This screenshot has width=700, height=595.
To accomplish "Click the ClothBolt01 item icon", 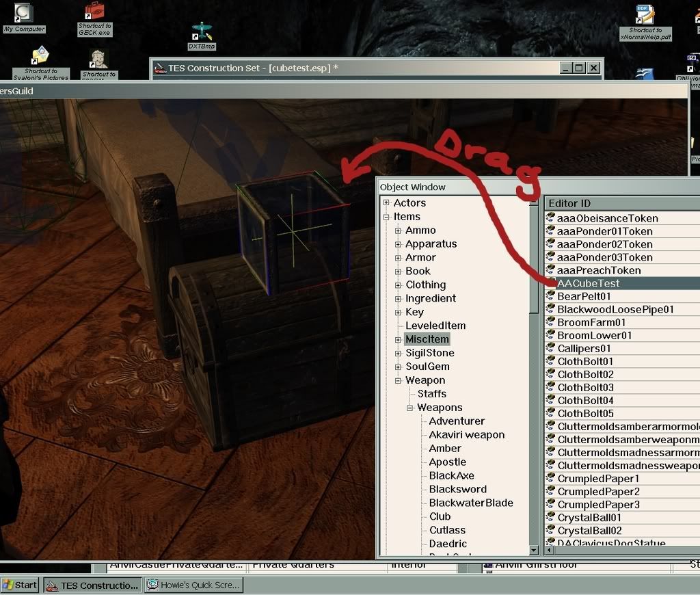I will click(550, 360).
